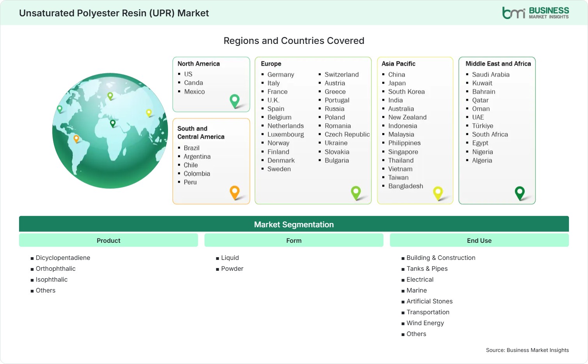Click 'Orthophthalic' in Product list
Image resolution: width=588 pixels, height=364 pixels.
(x=56, y=268)
